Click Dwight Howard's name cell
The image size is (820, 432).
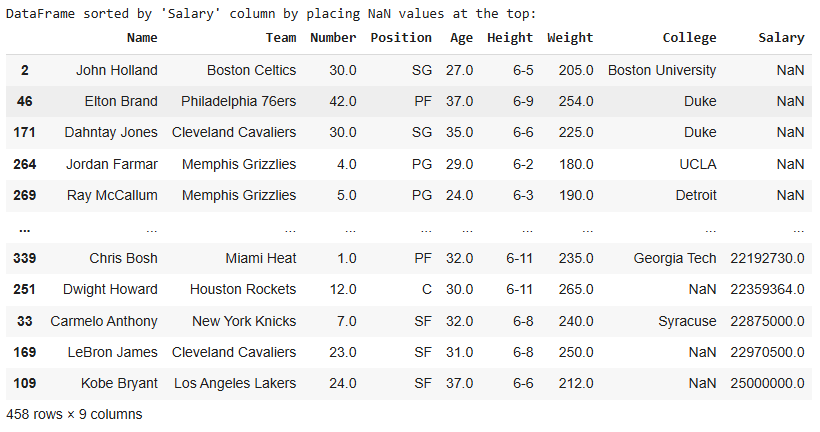tap(110, 289)
